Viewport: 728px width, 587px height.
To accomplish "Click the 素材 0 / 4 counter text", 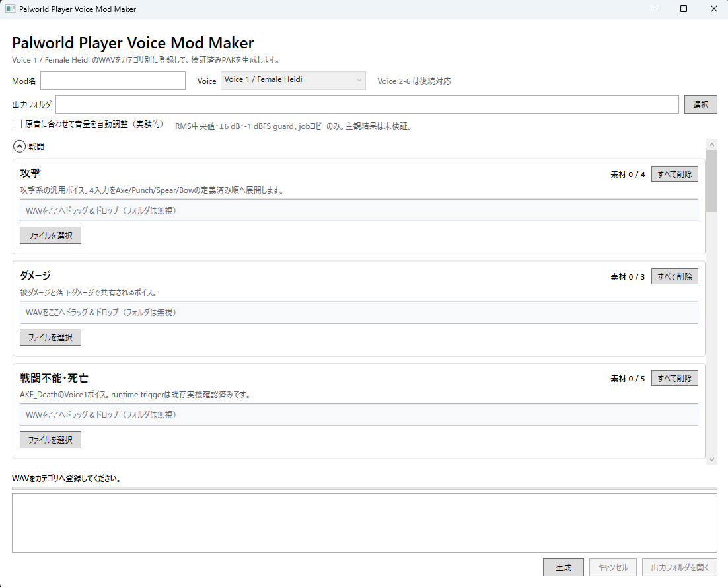I will [628, 175].
